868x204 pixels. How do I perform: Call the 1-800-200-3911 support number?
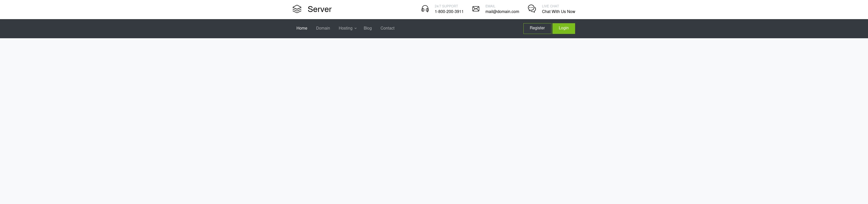[x=449, y=12]
